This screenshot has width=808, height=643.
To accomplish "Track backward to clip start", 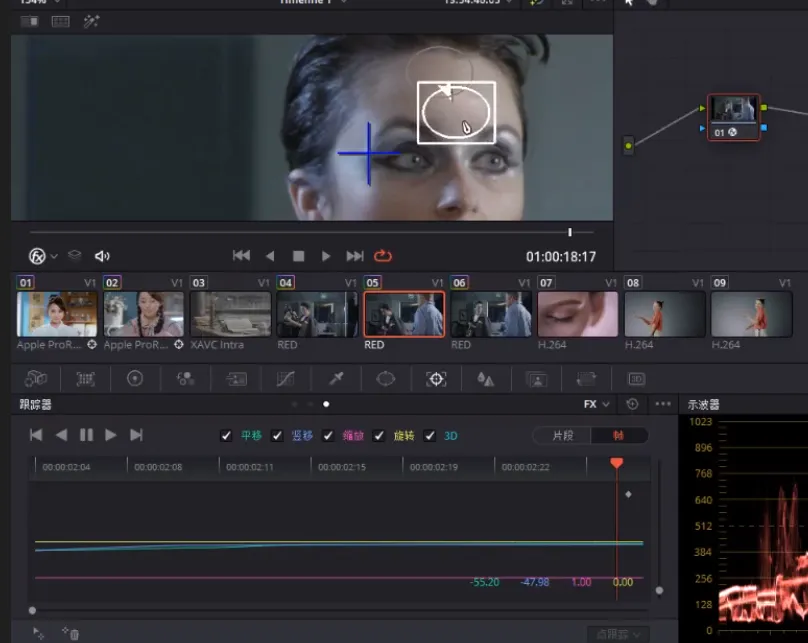I will point(36,435).
